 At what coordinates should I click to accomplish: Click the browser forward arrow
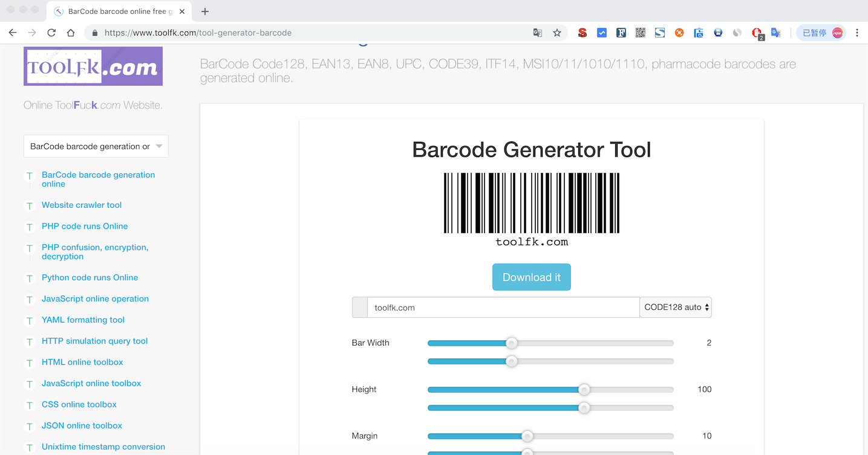coord(32,33)
